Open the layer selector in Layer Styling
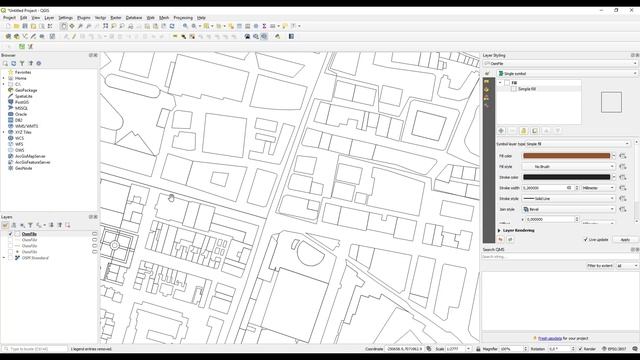Image resolution: width=640 pixels, height=360 pixels. [560, 64]
